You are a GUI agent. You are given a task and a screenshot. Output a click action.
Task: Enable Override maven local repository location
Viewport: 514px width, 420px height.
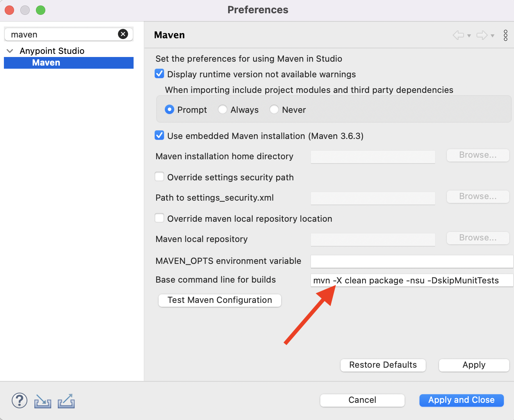point(159,218)
